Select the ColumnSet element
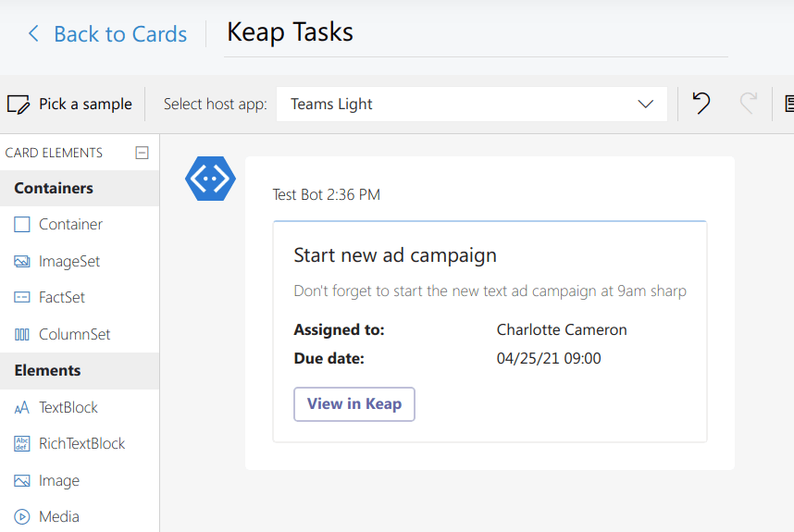 point(80,334)
